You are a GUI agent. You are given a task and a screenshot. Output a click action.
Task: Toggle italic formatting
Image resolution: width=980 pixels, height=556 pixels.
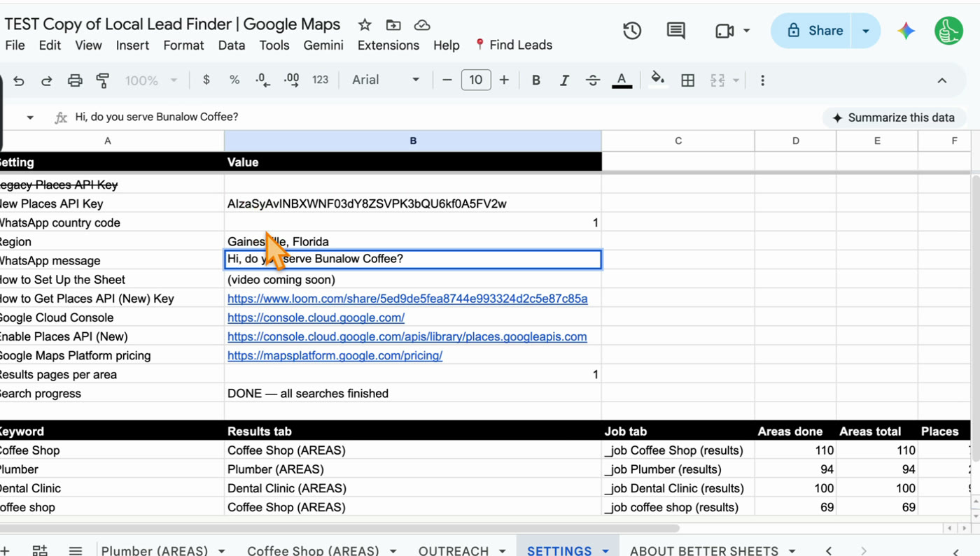(564, 80)
